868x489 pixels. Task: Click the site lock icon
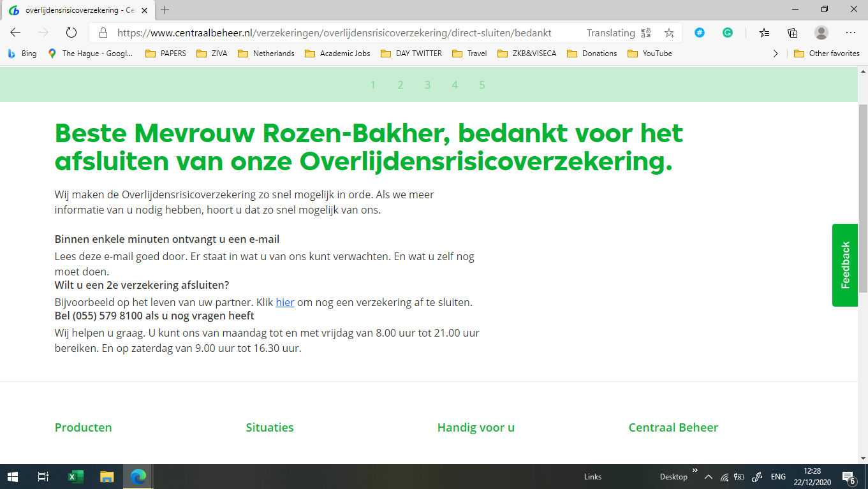coord(102,33)
